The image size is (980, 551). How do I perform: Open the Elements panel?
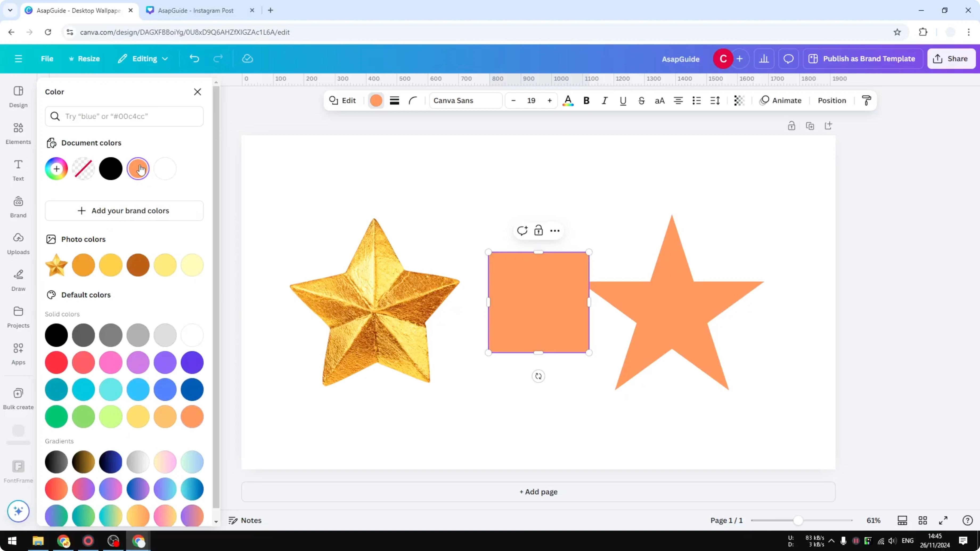click(18, 133)
